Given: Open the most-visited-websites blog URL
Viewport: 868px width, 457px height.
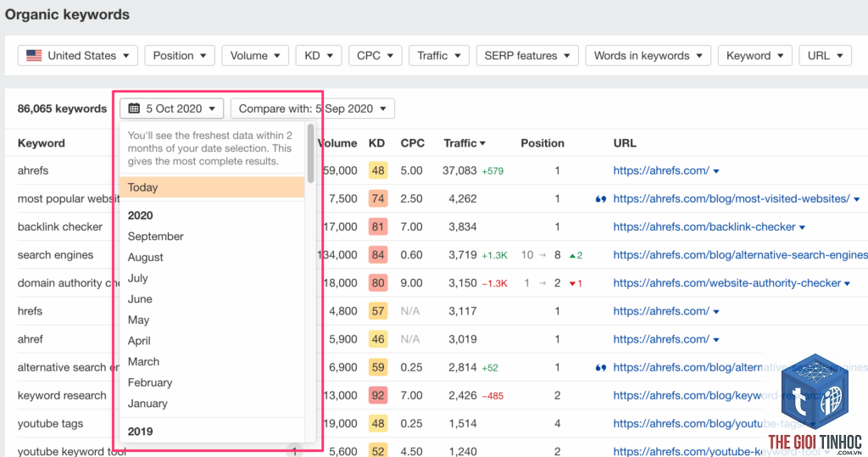Looking at the screenshot, I should click(732, 199).
